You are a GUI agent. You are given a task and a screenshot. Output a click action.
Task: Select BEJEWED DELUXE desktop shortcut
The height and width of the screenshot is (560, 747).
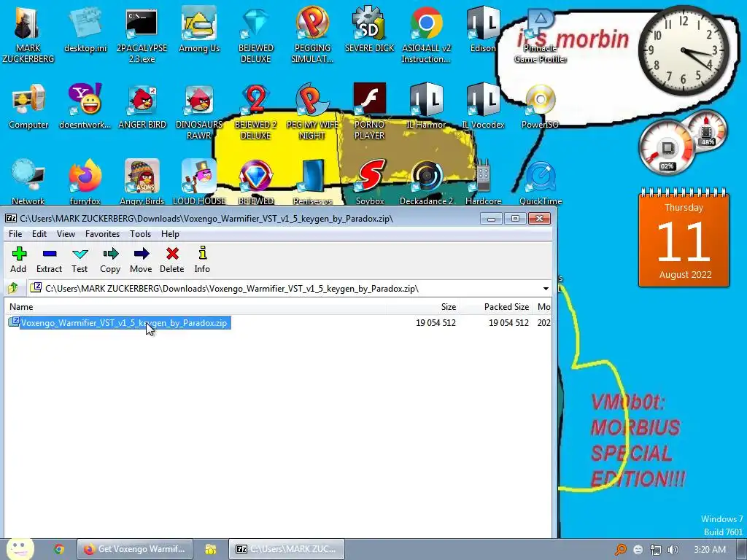click(x=256, y=35)
